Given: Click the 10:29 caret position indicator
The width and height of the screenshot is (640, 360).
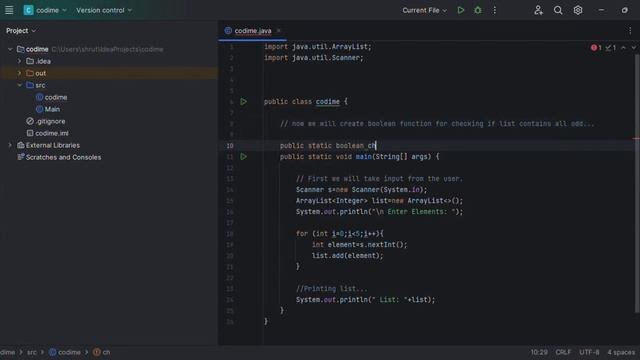Looking at the screenshot, I should tap(539, 352).
